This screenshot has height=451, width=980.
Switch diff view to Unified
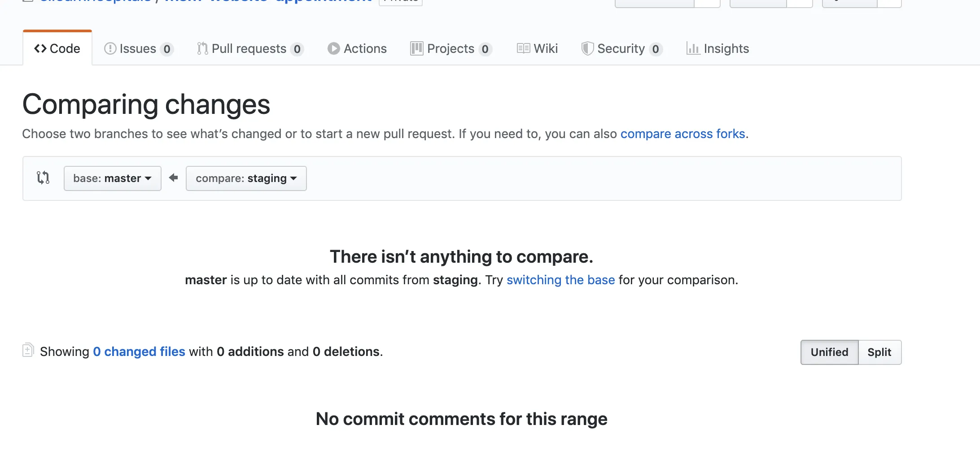(x=829, y=352)
